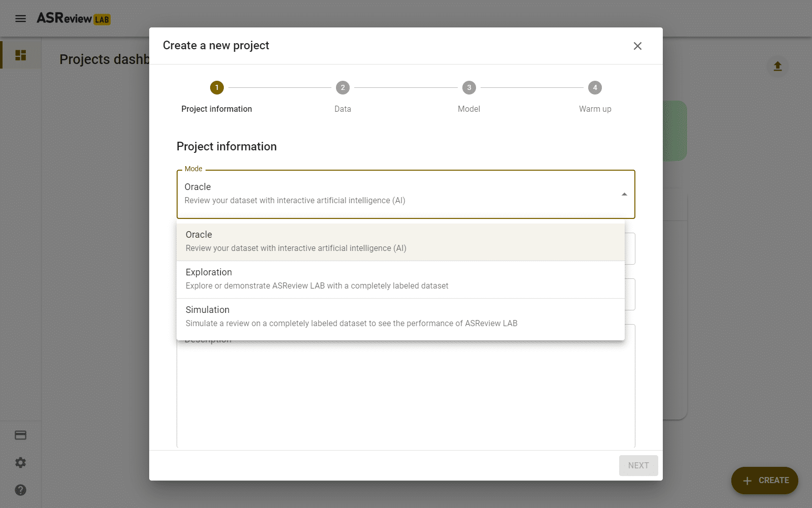Click the ASReview LAB logo
This screenshot has height=508, width=812.
pos(73,19)
